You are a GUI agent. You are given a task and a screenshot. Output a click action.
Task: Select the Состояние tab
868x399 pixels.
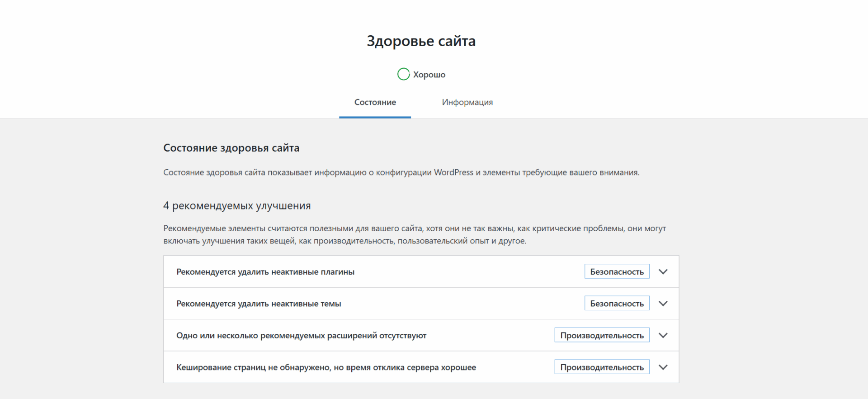click(375, 102)
